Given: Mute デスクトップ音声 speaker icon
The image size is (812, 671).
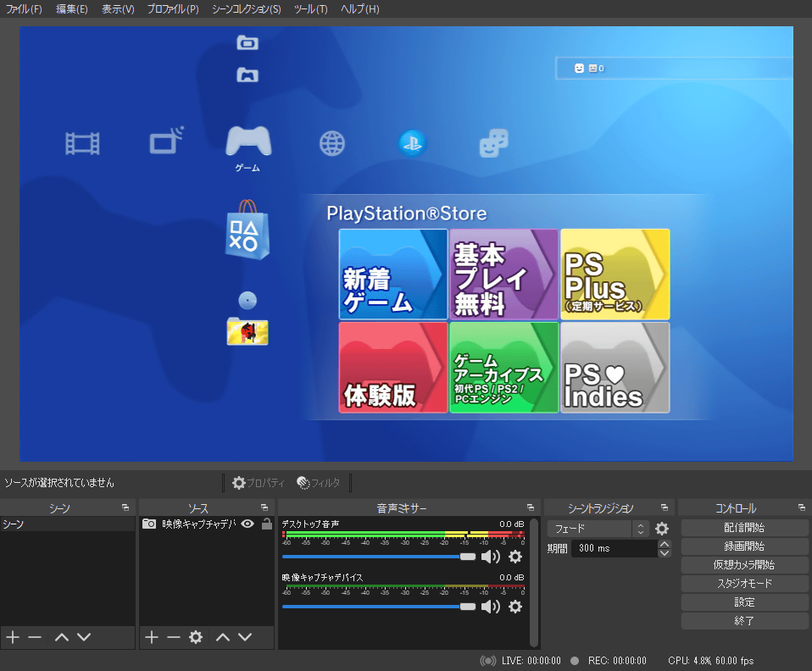Looking at the screenshot, I should [x=491, y=557].
